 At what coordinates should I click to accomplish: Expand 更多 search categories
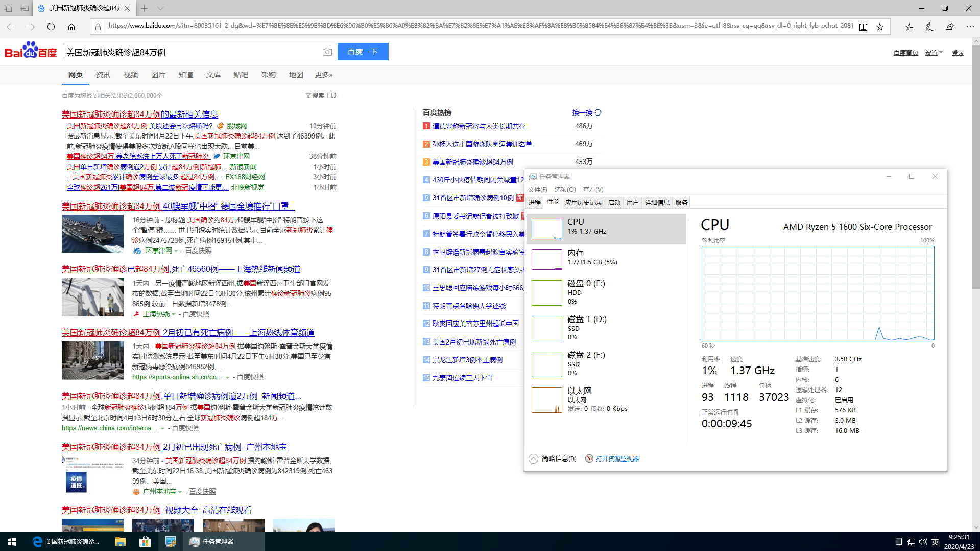point(323,75)
